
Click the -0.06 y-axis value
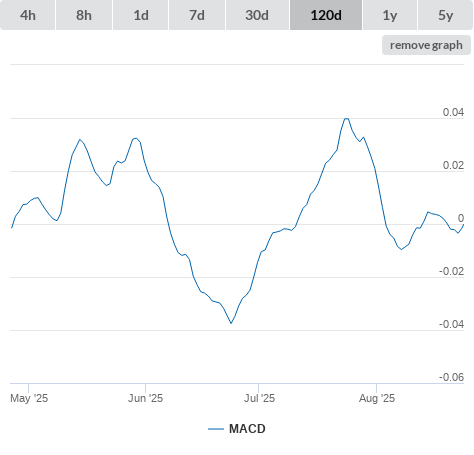point(451,377)
